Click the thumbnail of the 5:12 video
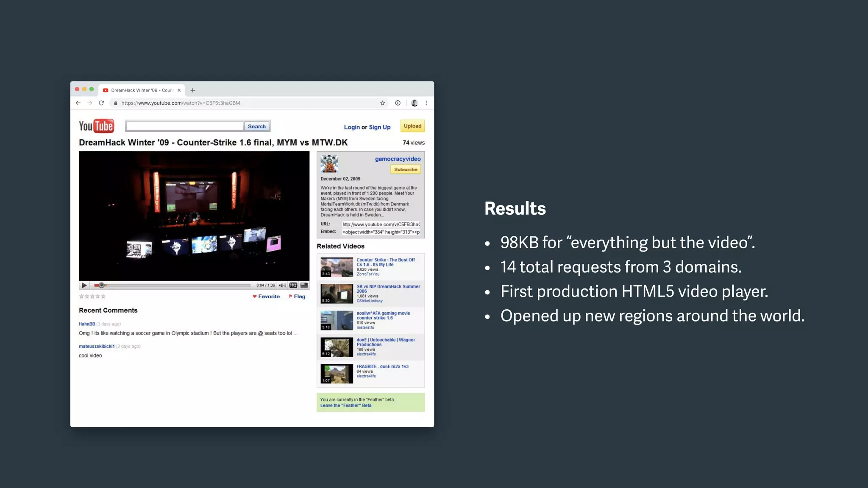 coord(337,347)
